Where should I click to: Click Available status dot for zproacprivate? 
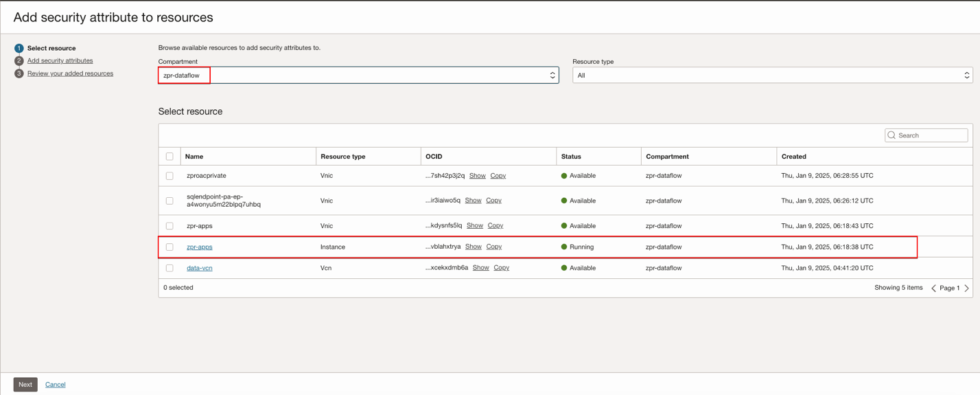click(564, 176)
